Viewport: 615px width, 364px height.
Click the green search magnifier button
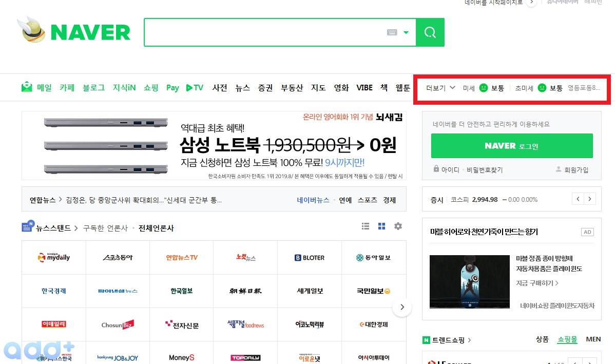click(430, 32)
